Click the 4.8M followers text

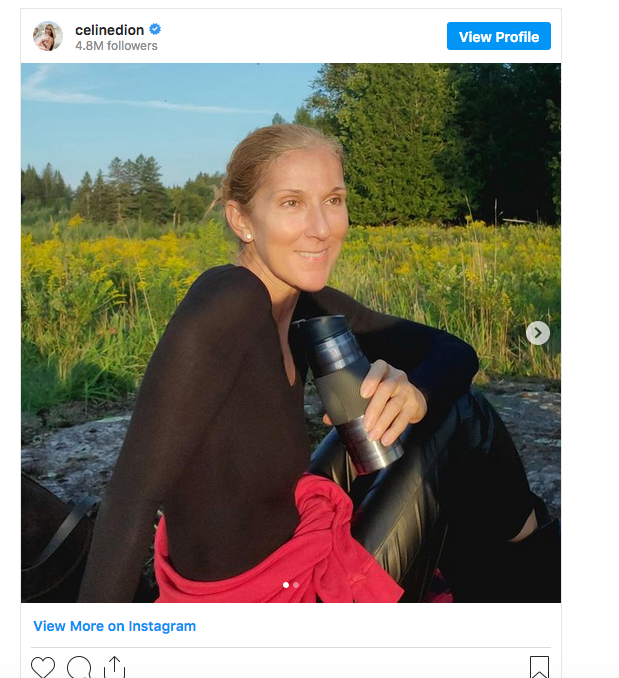coord(116,46)
